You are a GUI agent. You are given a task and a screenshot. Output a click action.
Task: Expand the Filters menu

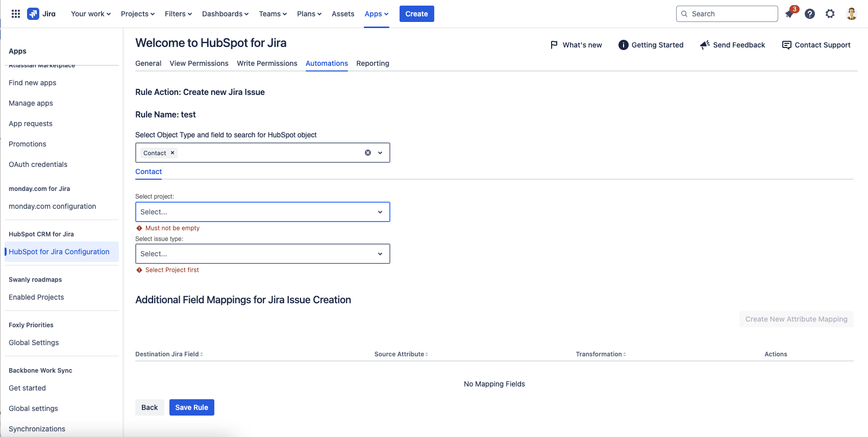(179, 14)
